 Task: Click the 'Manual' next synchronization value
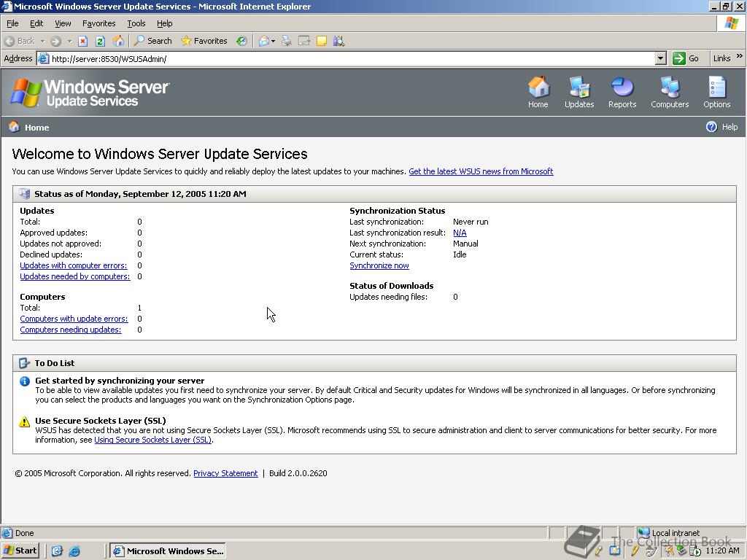pos(465,244)
